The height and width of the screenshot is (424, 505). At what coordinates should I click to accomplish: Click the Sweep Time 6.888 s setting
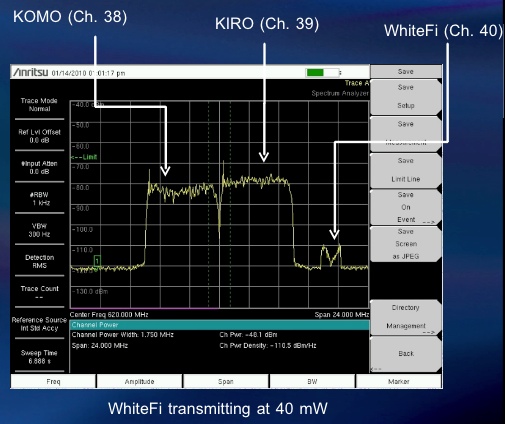point(39,357)
